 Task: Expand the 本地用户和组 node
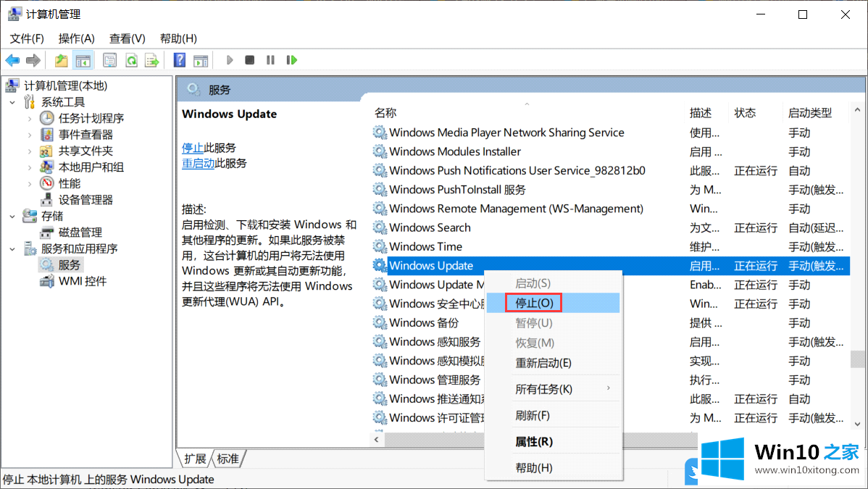click(30, 167)
